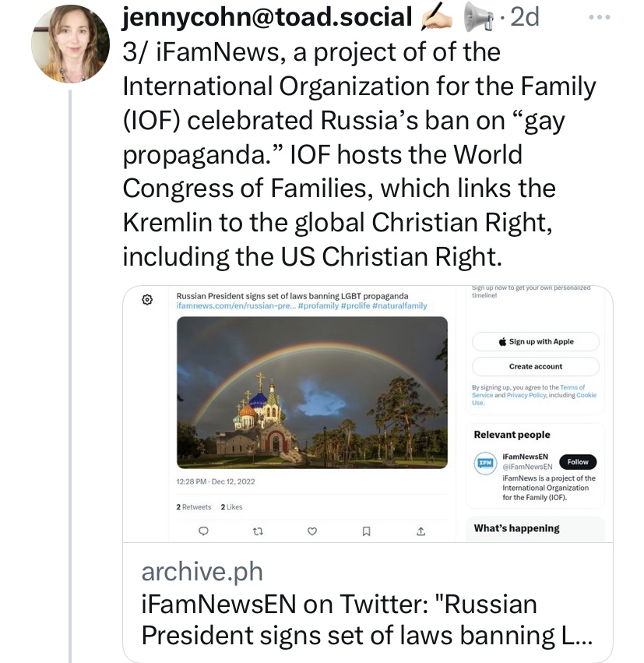Open the archive.ph link card title
This screenshot has width=644, height=663.
[x=366, y=619]
